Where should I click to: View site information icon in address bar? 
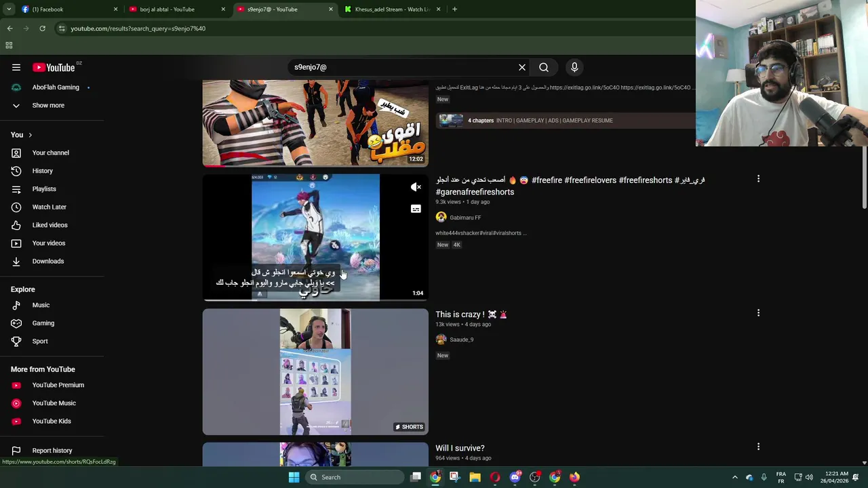click(62, 28)
